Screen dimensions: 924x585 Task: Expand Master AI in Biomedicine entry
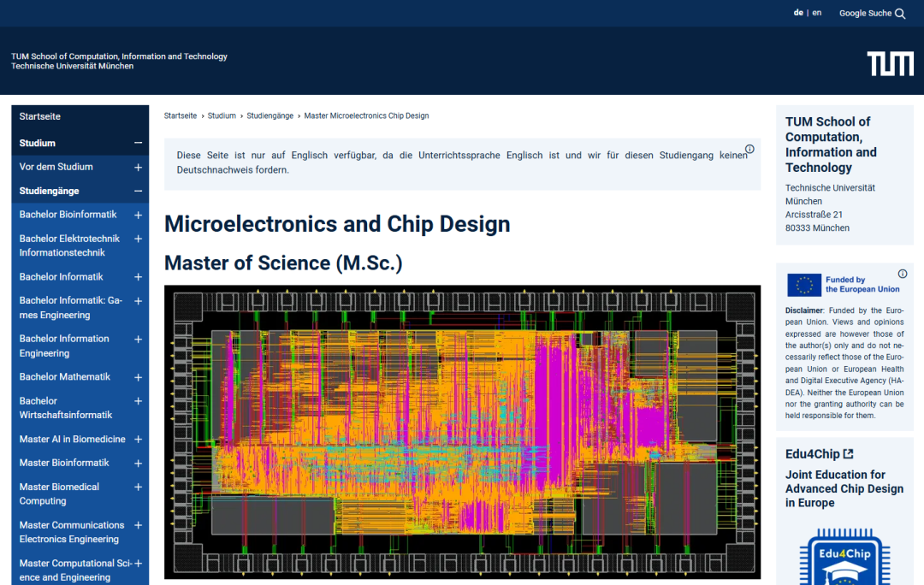(138, 440)
